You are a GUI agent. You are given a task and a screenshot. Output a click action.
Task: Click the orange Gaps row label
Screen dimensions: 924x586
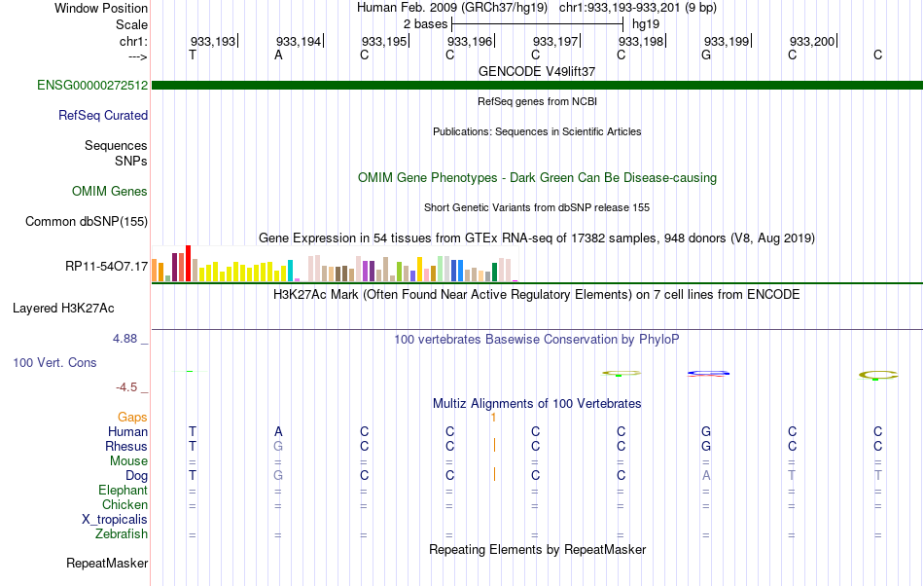(x=132, y=417)
